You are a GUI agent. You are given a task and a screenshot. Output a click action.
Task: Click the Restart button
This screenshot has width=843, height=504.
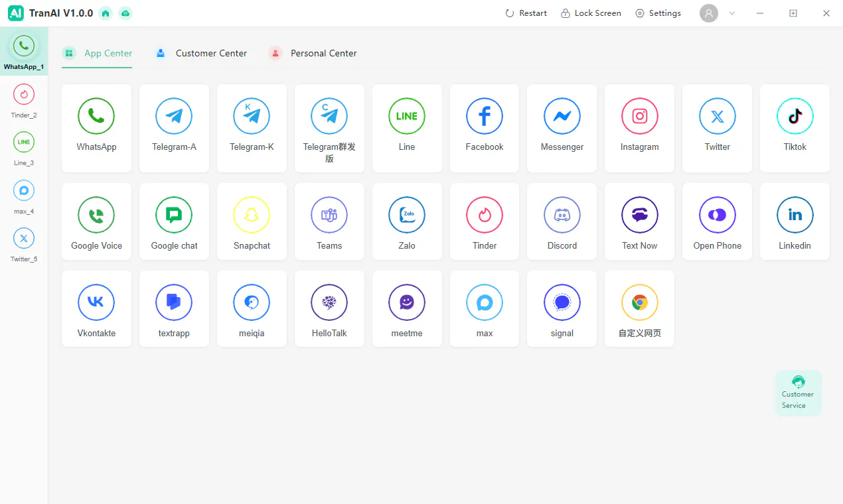526,13
